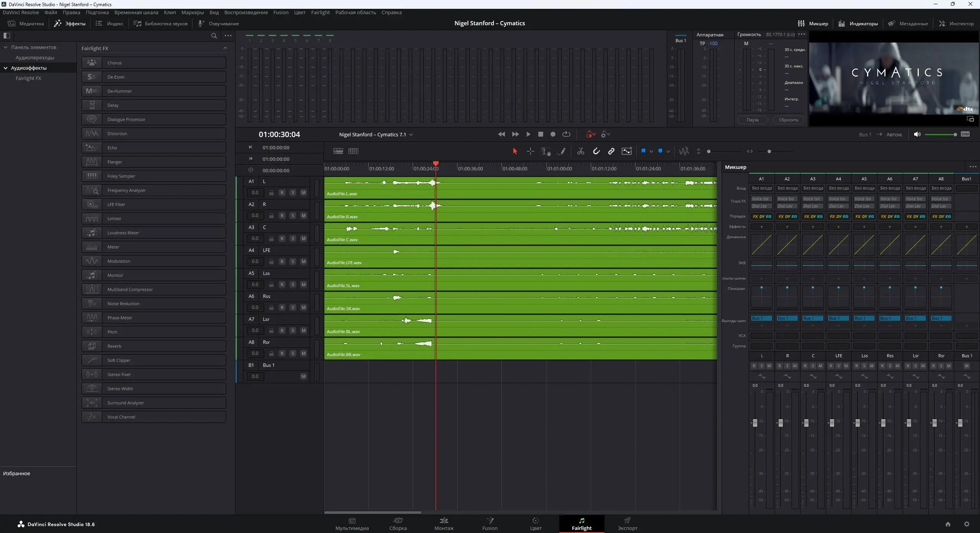Screen dimensions: 980x533
Task: Open the Fairlight menu
Action: (320, 12)
